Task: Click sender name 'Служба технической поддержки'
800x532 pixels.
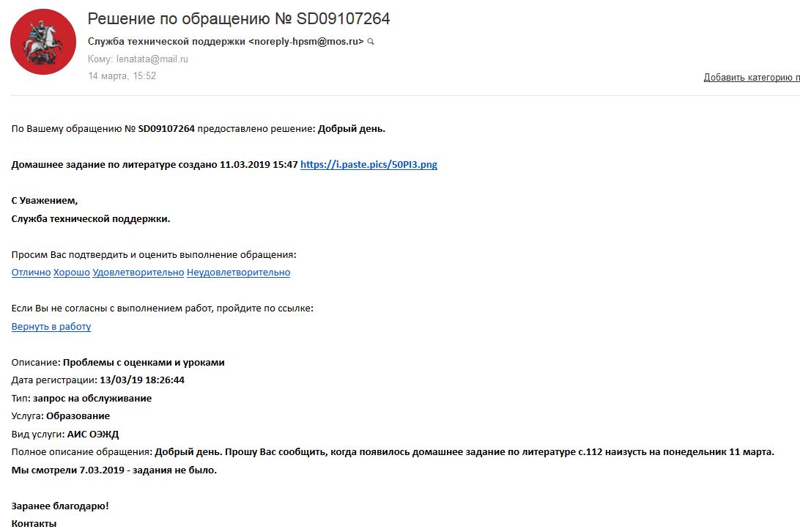Action: pos(166,42)
